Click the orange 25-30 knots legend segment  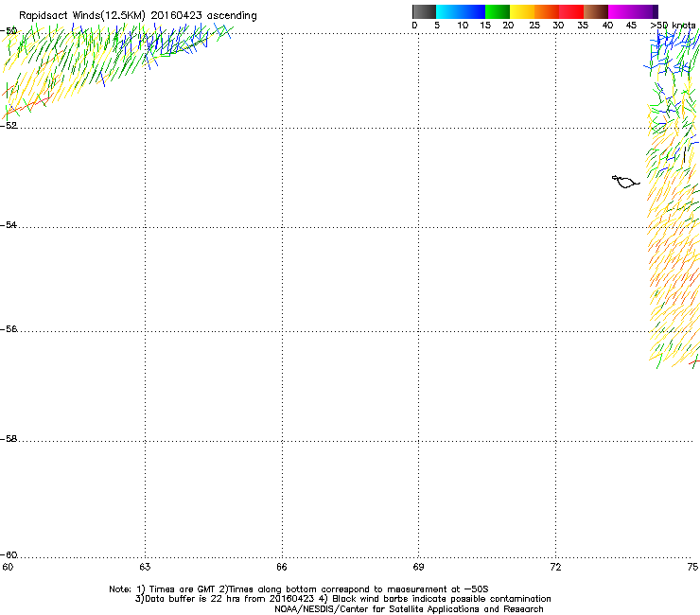pyautogui.click(x=547, y=11)
